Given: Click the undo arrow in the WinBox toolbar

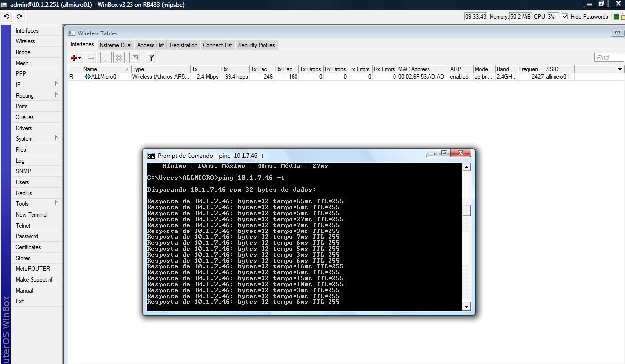Looking at the screenshot, I should [x=6, y=16].
